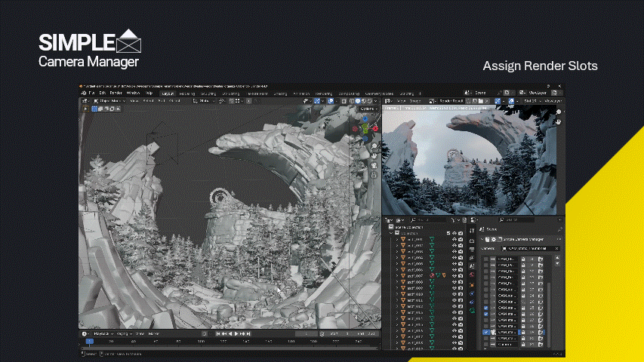Collapse the Simple Camera Manager panel
Screen dimensions: 644x362
482,239
